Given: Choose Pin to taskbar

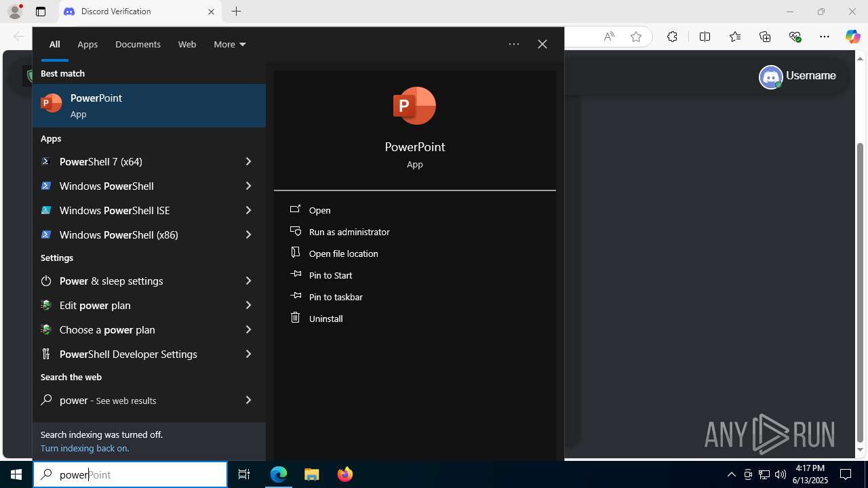Looking at the screenshot, I should click(336, 297).
